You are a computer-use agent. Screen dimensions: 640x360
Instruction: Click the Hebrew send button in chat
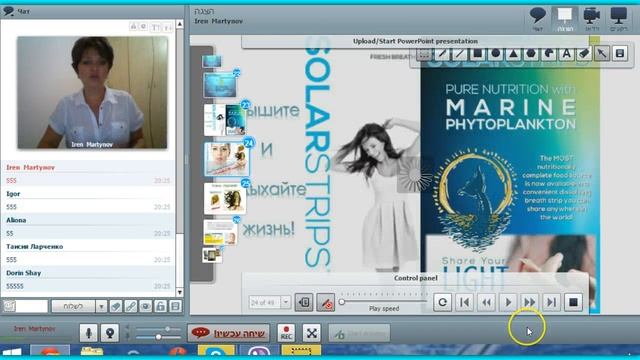[x=73, y=306]
